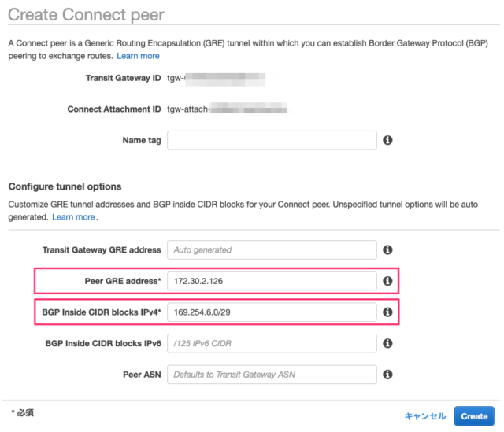Click info icon next to BGP IPv4 CIDR
Viewport: 504px width, 432px height.
(387, 312)
